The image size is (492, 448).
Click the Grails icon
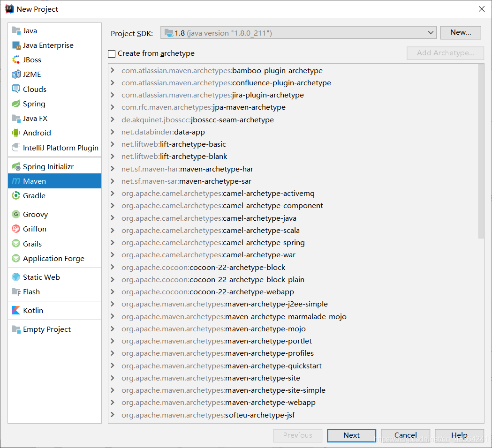[15, 244]
